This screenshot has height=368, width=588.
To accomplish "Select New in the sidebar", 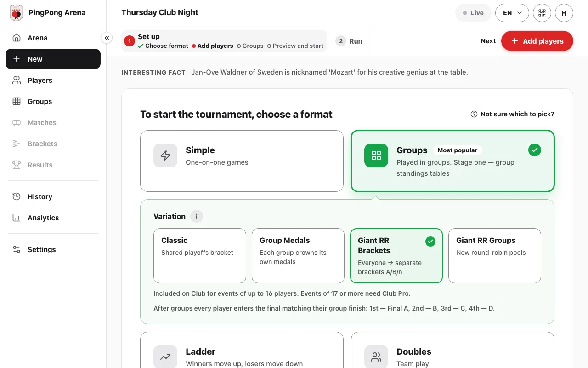I will tap(53, 59).
